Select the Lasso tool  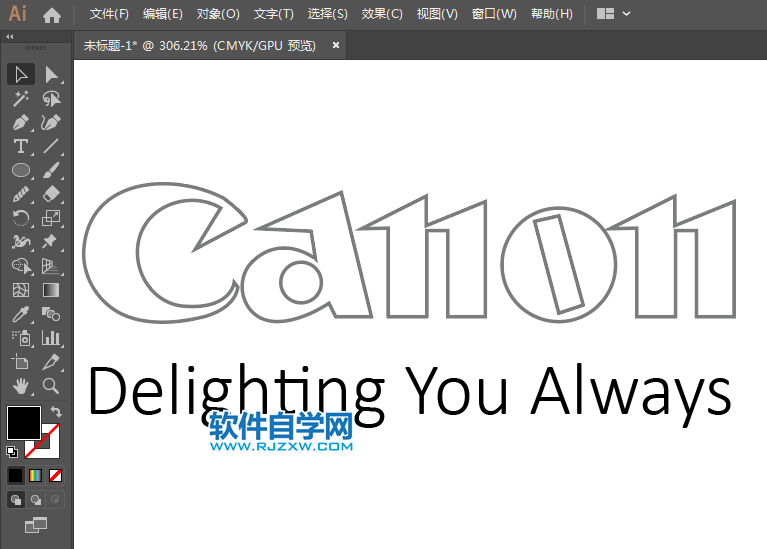[51, 99]
